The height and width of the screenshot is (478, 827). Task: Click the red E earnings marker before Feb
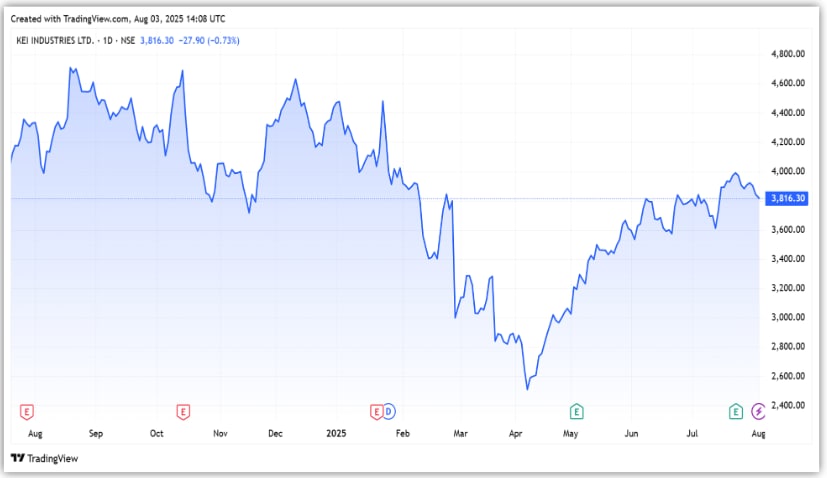[377, 411]
